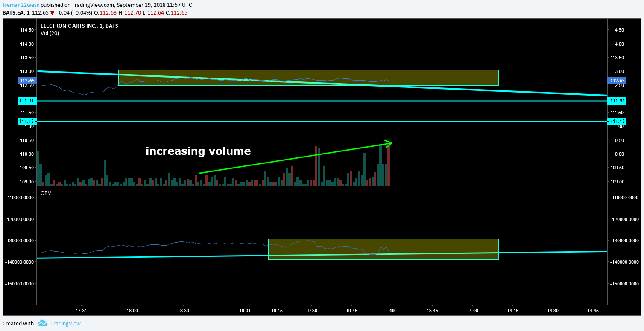Click 114.50 on the right price scale
This screenshot has height=331, width=644.
click(618, 30)
